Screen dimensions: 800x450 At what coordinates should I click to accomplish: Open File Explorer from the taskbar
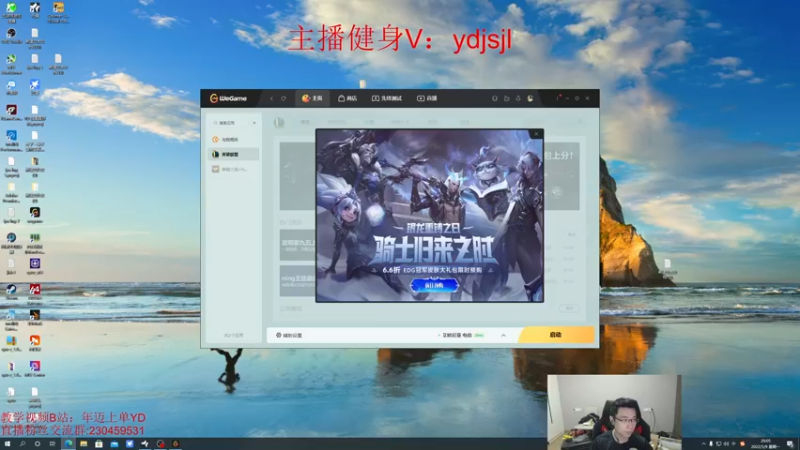tap(84, 444)
